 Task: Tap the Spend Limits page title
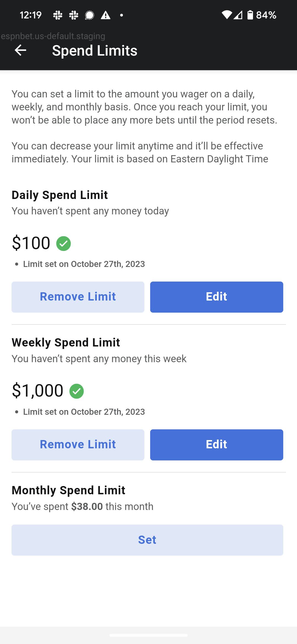95,51
